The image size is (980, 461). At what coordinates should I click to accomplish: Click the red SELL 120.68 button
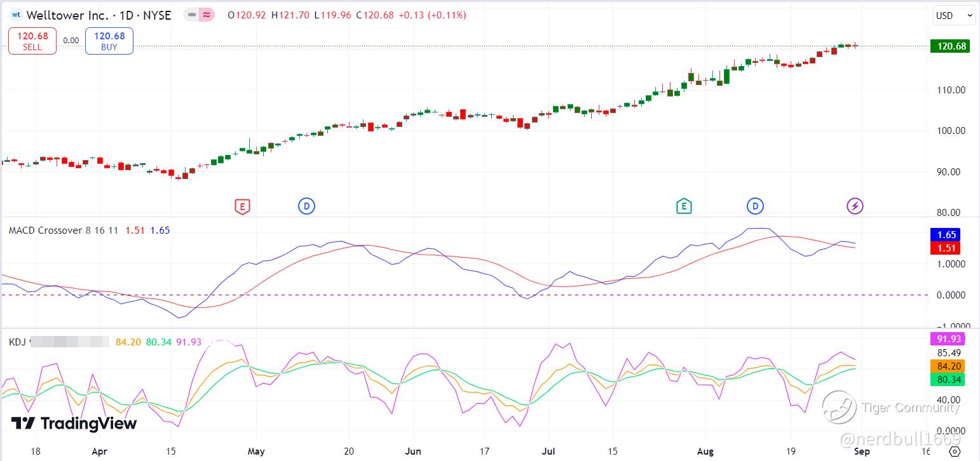[32, 41]
